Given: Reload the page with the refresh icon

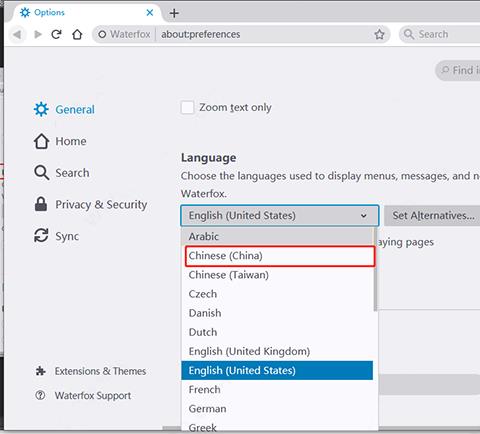Looking at the screenshot, I should [56, 34].
